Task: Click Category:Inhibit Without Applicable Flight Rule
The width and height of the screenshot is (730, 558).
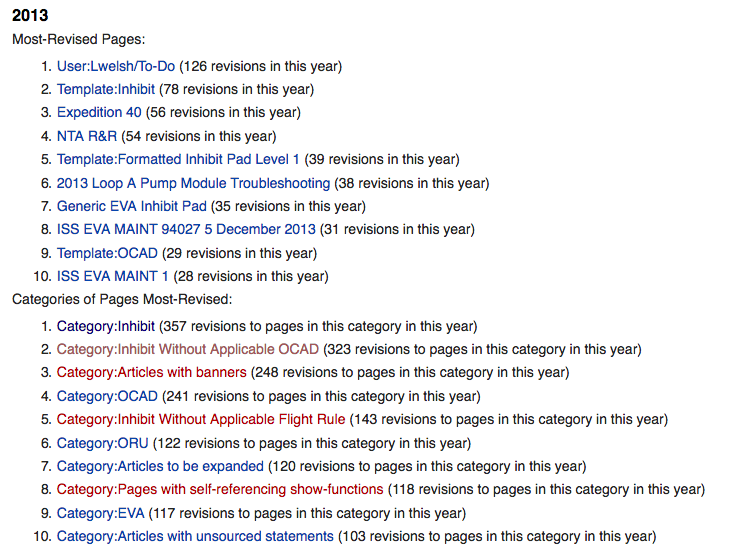Action: [201, 419]
